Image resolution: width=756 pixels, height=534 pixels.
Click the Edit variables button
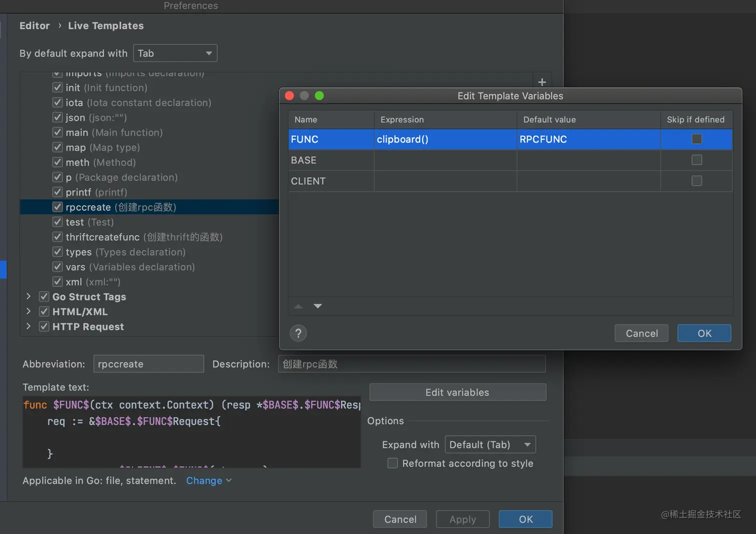(457, 392)
